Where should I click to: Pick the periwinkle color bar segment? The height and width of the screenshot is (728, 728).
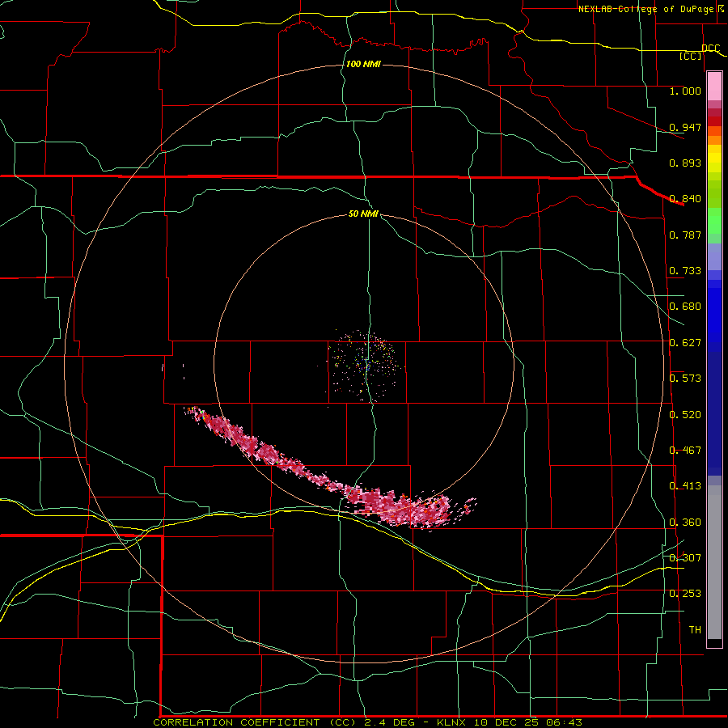tap(714, 256)
